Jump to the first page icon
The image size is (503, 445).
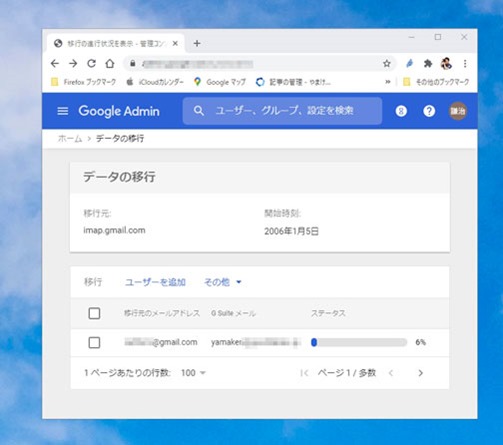tap(304, 373)
